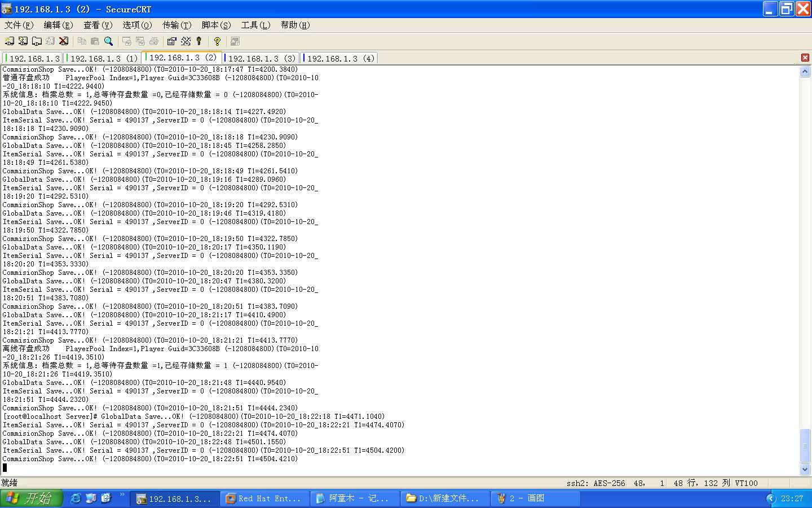Screen dimensions: 812x508
Task: Click the yellow Help question mark icon
Action: coord(217,41)
